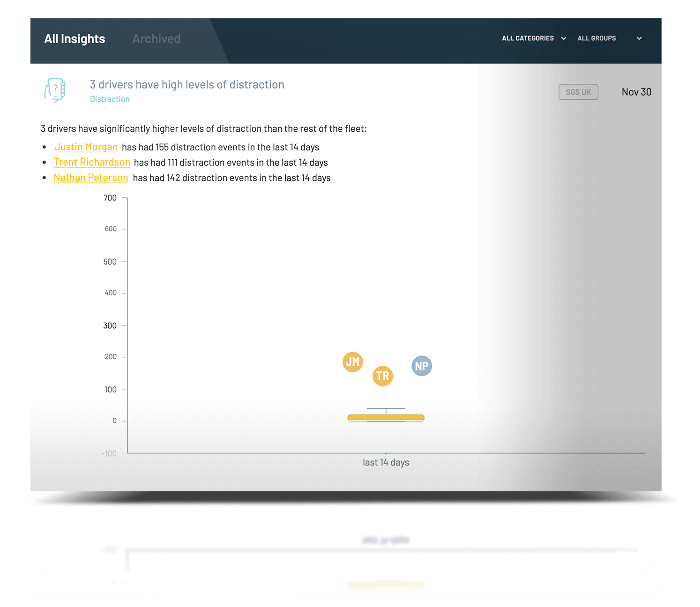Image resolution: width=700 pixels, height=607 pixels.
Task: Select the JM driver bubble on chart
Action: click(x=353, y=362)
